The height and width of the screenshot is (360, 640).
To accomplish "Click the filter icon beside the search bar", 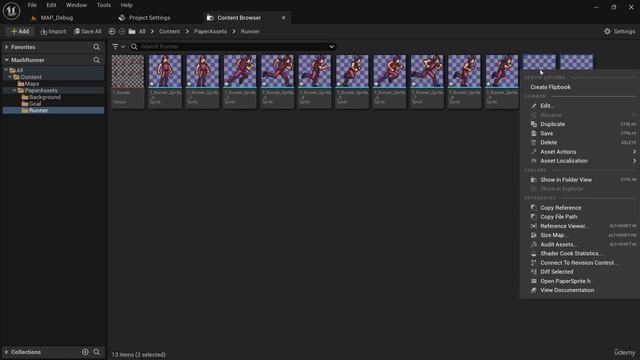I will [115, 47].
